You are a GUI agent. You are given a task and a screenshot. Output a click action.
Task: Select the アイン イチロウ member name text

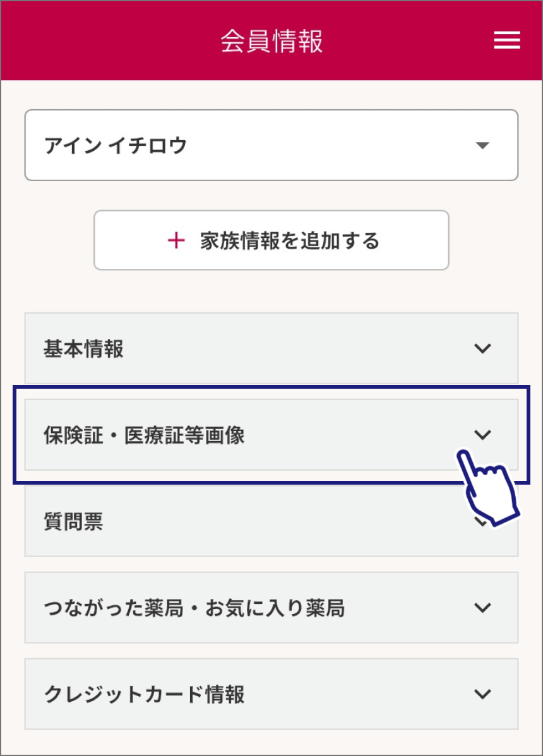point(116,146)
